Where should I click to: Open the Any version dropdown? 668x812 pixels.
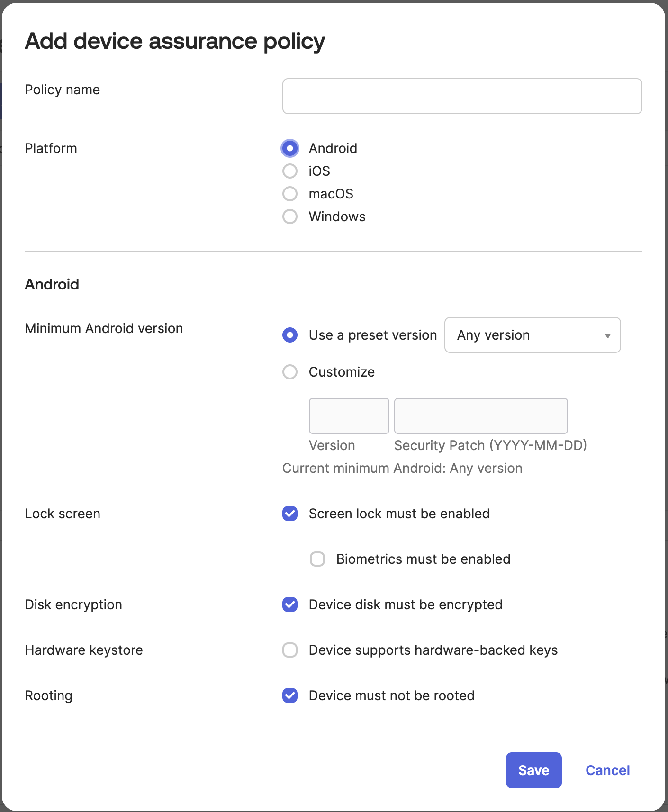point(526,335)
